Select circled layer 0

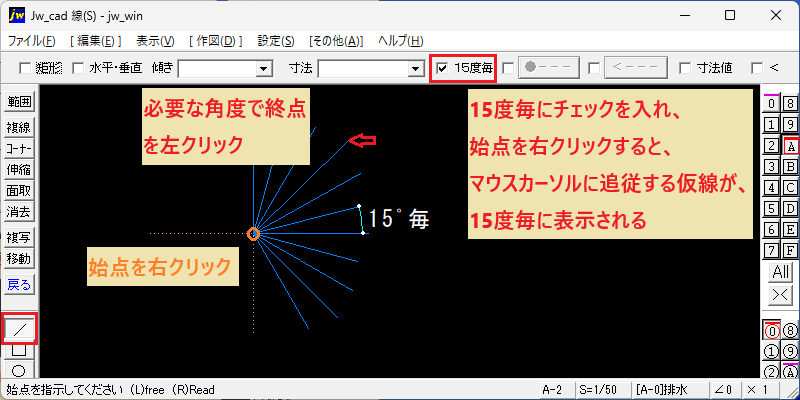coord(772,331)
